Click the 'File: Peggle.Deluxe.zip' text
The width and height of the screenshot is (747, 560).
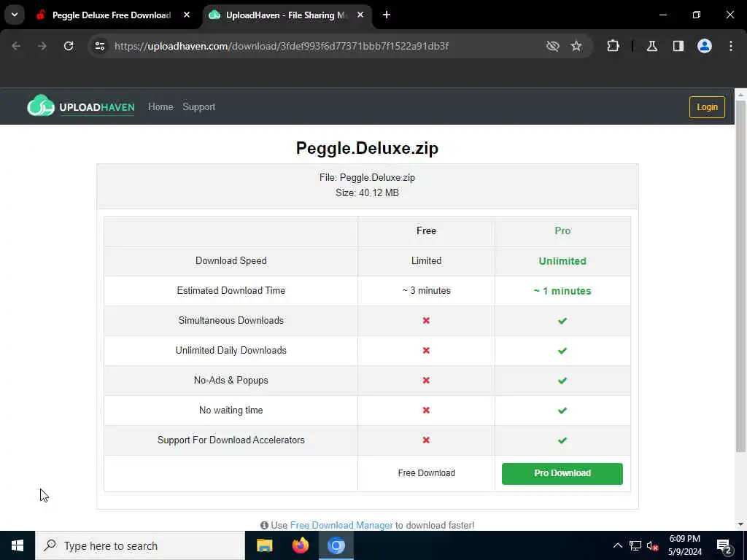pyautogui.click(x=367, y=178)
